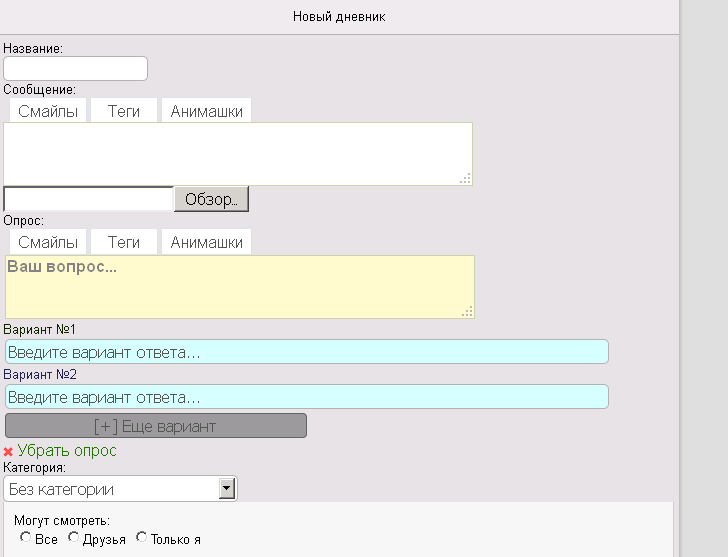Screen dimensions: 728x557
Task: Click the "Ваш вопрос..." poll textarea
Action: click(x=240, y=288)
